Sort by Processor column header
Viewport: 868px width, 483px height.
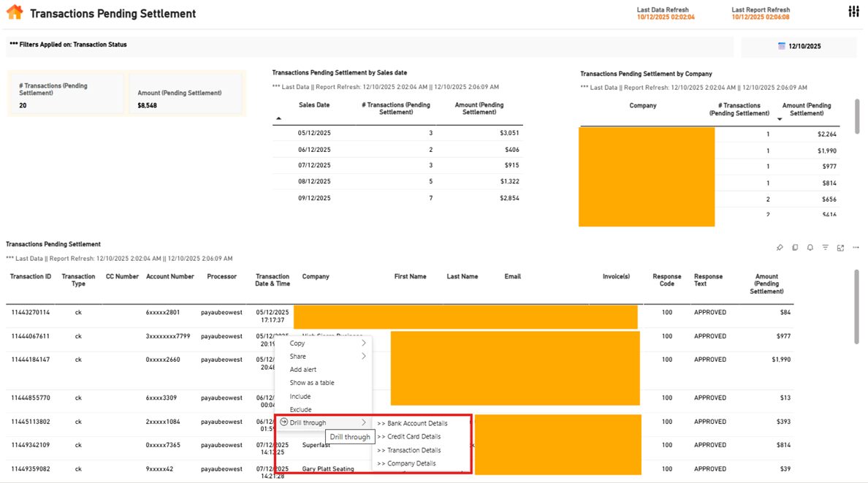point(222,276)
